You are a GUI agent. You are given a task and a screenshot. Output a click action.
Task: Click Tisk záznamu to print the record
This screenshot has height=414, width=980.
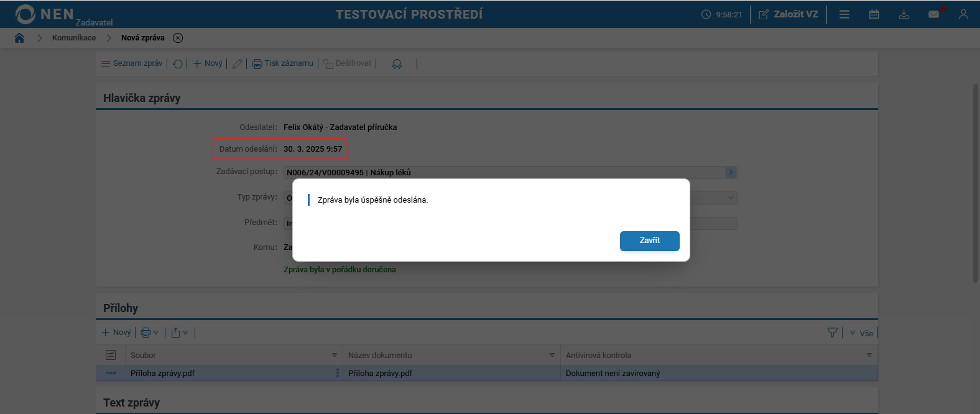coord(283,63)
